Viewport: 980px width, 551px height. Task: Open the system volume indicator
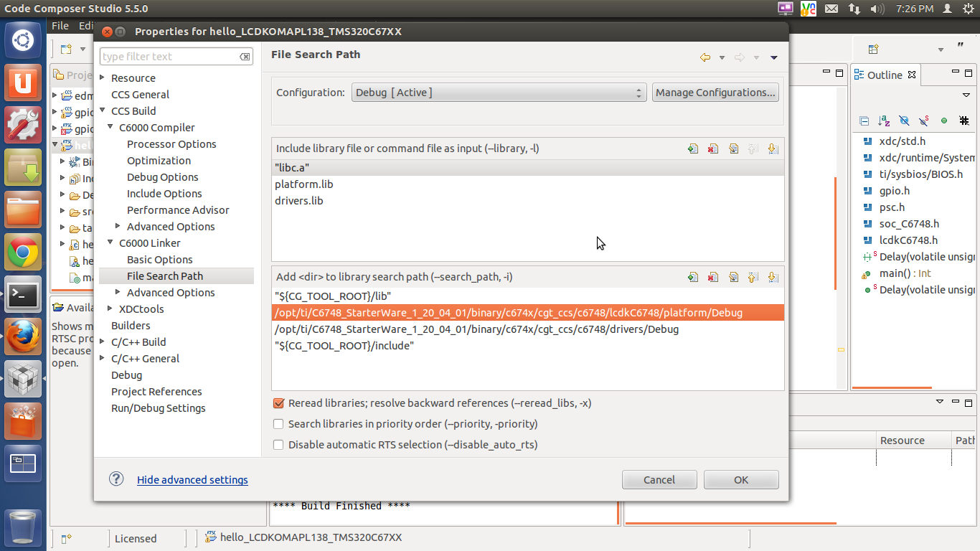click(877, 9)
